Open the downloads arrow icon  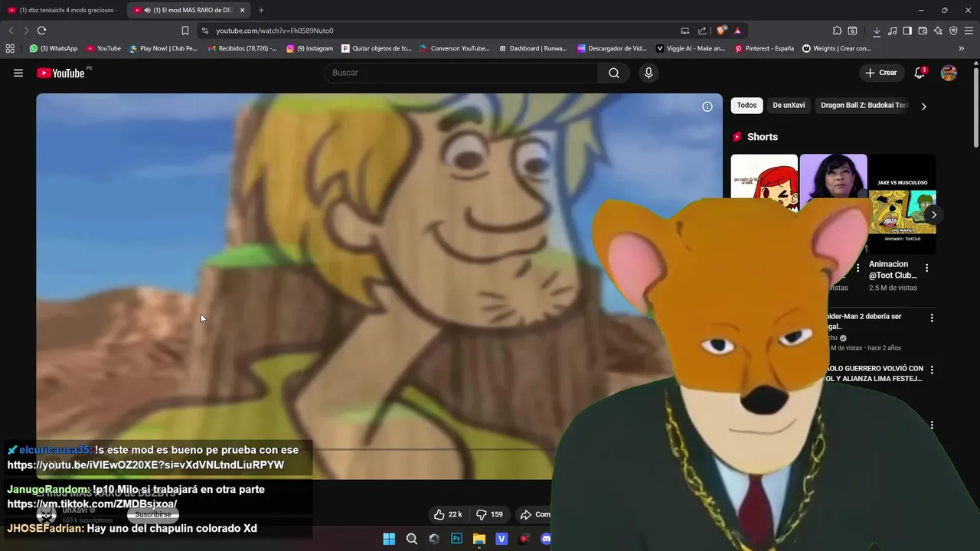(x=877, y=31)
